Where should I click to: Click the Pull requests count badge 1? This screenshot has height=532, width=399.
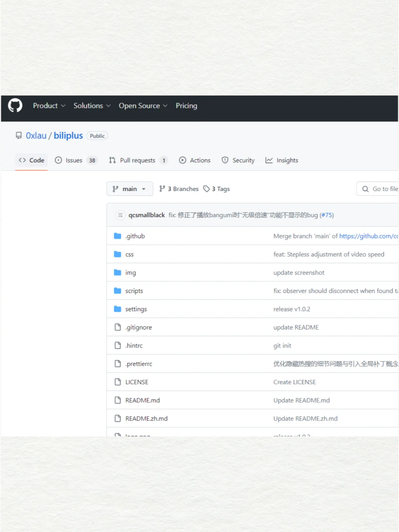pyautogui.click(x=164, y=160)
